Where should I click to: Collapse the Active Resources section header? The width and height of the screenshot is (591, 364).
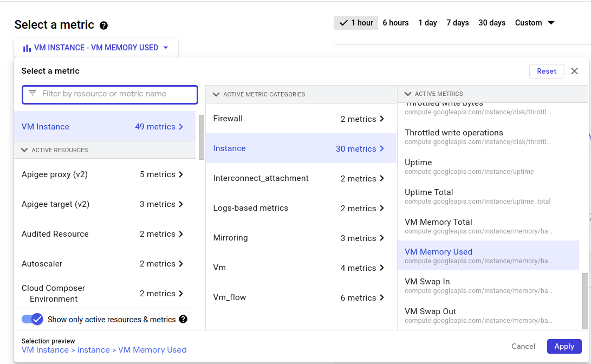click(24, 150)
